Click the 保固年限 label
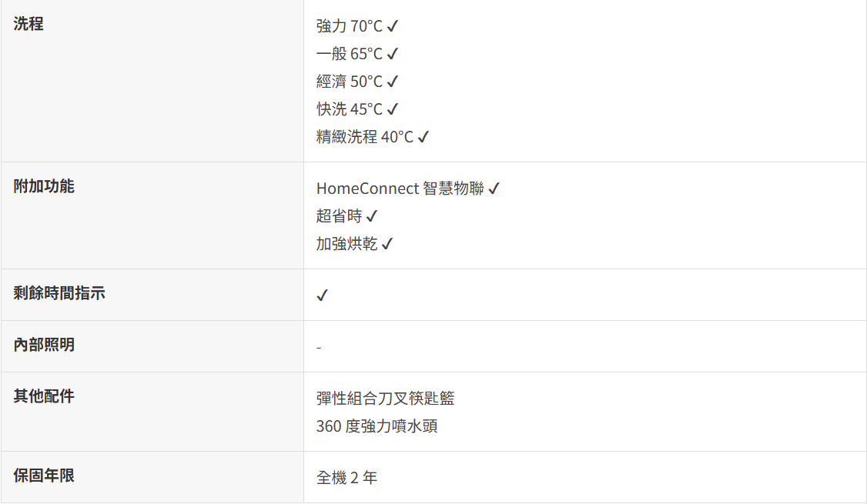The image size is (867, 504). [44, 476]
